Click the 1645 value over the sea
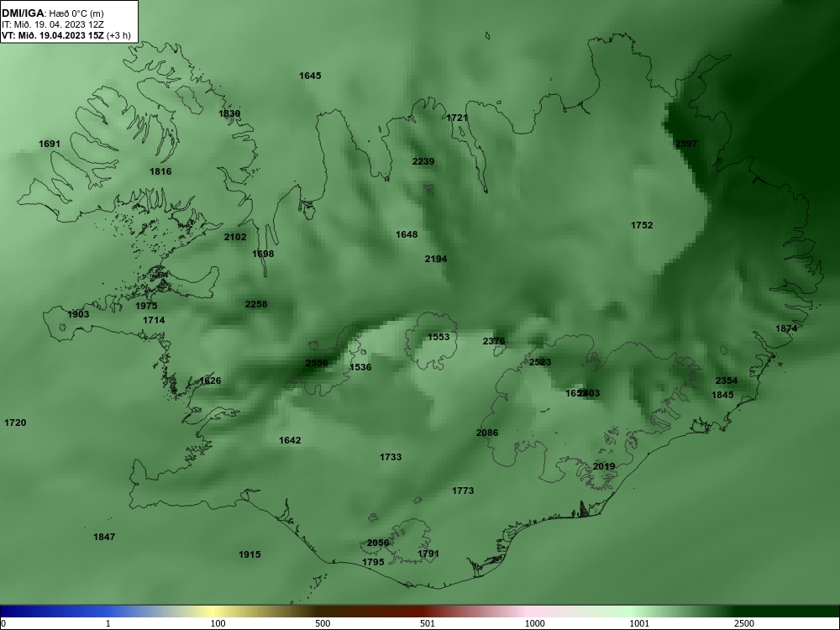The height and width of the screenshot is (630, 840). pyautogui.click(x=310, y=76)
